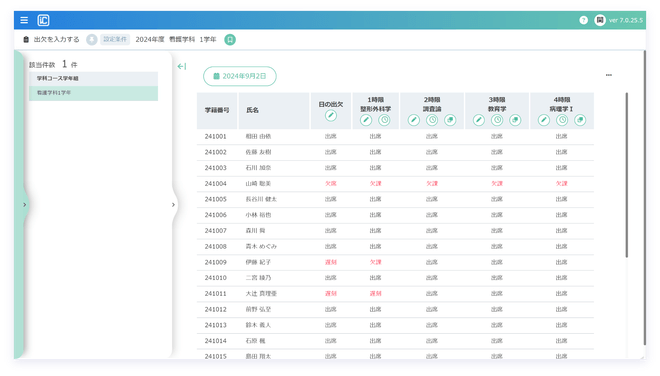Click the chevron on the left panel's right edge

tap(173, 205)
